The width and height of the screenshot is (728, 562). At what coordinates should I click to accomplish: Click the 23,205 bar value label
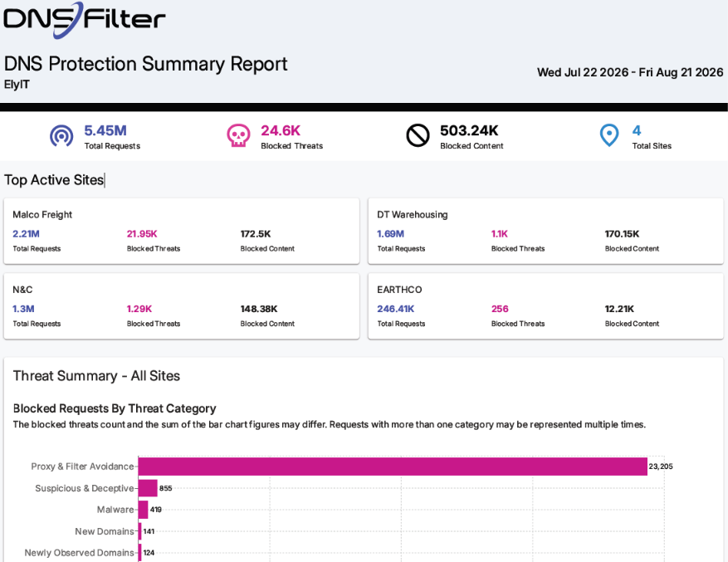661,467
